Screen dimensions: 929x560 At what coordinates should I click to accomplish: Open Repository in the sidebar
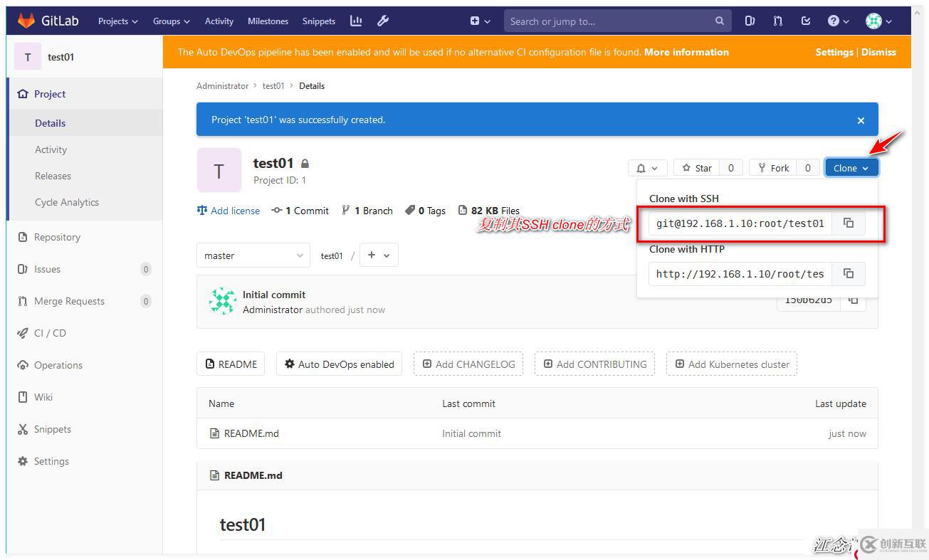(x=84, y=237)
